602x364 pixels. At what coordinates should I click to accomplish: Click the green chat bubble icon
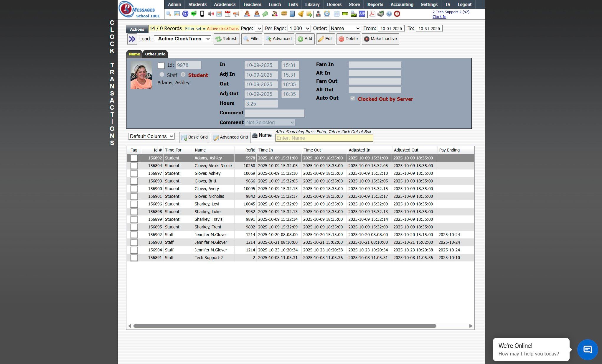[x=194, y=14]
